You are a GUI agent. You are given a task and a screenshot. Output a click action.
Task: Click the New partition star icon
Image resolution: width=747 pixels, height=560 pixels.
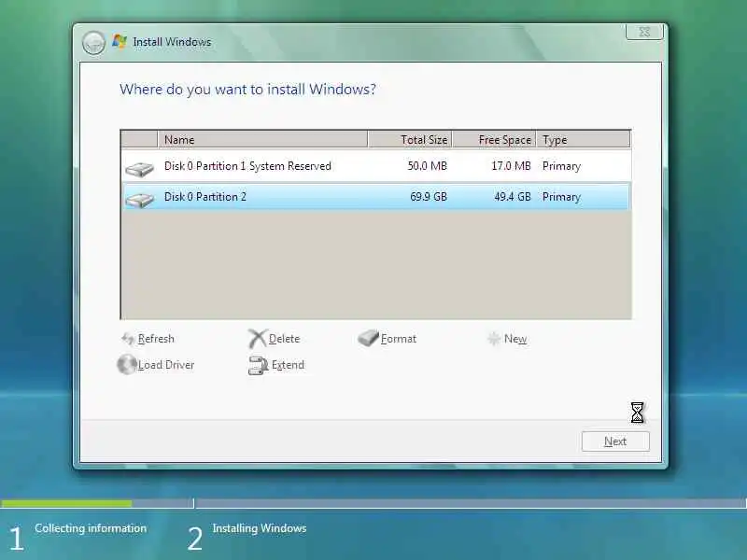coord(494,339)
